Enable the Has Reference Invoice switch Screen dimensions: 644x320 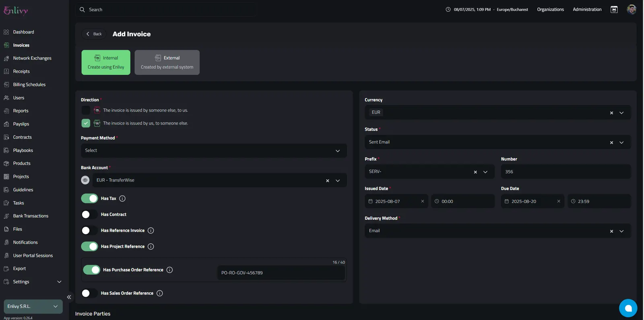tap(89, 231)
